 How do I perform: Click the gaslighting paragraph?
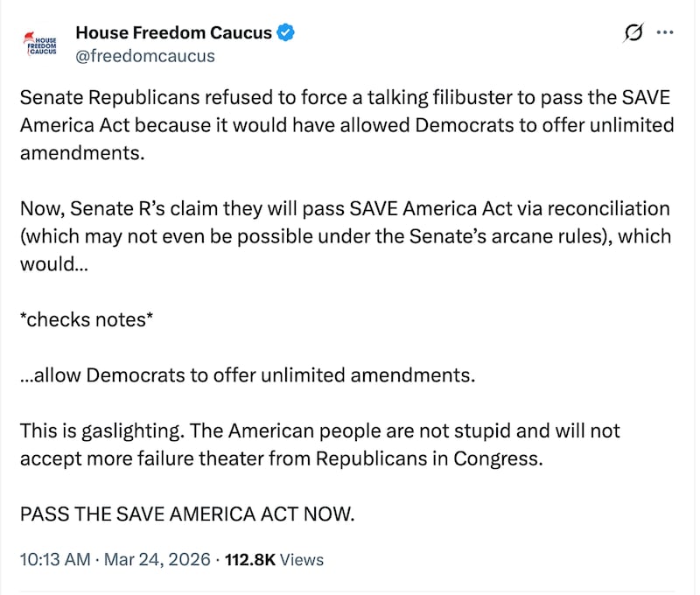coord(319,444)
